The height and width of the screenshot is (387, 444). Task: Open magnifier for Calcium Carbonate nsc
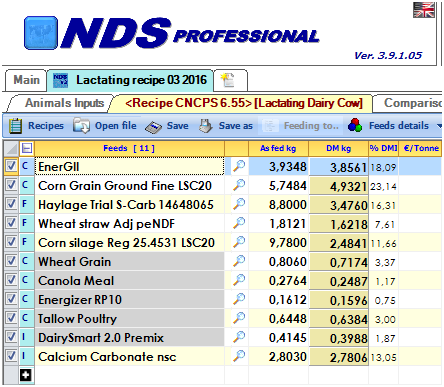(239, 356)
